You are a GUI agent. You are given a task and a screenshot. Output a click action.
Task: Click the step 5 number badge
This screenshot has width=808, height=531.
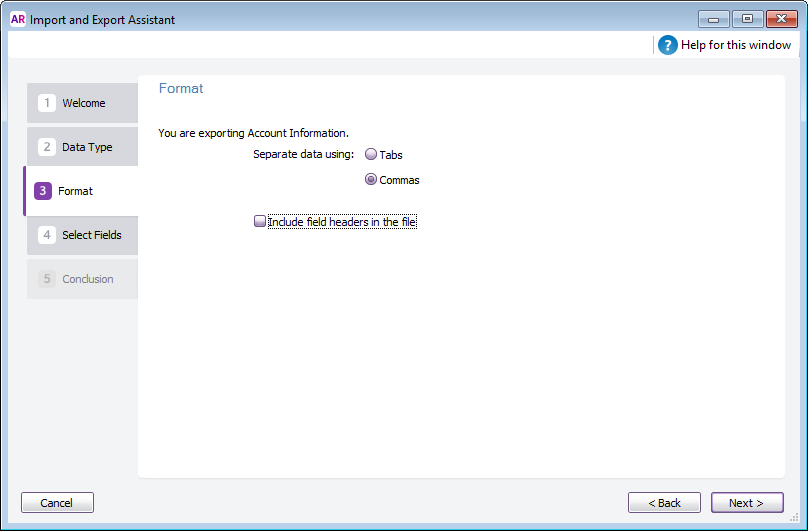point(46,279)
